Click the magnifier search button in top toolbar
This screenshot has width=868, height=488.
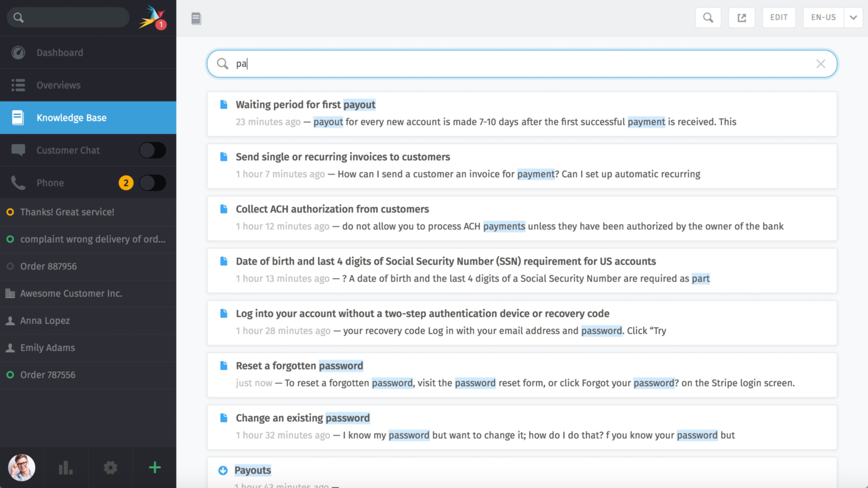(x=708, y=18)
